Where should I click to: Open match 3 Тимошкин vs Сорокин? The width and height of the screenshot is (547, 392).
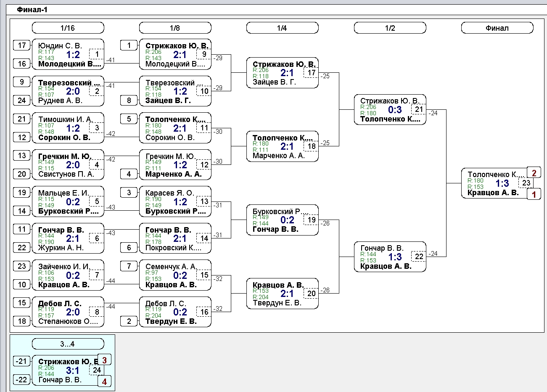(68, 128)
